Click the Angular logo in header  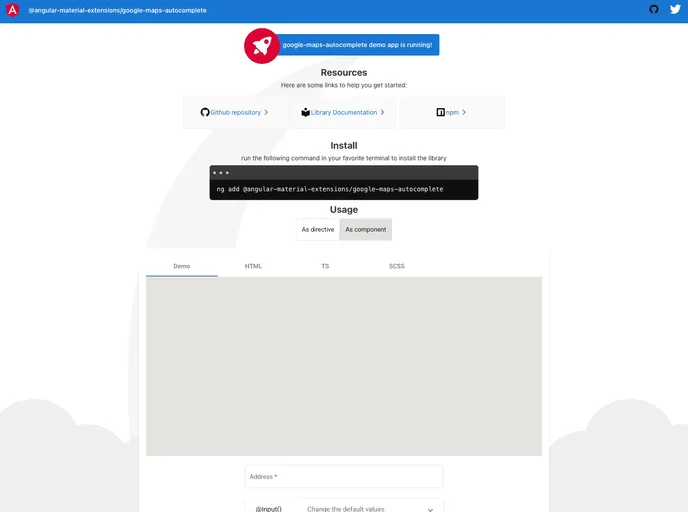[13, 10]
